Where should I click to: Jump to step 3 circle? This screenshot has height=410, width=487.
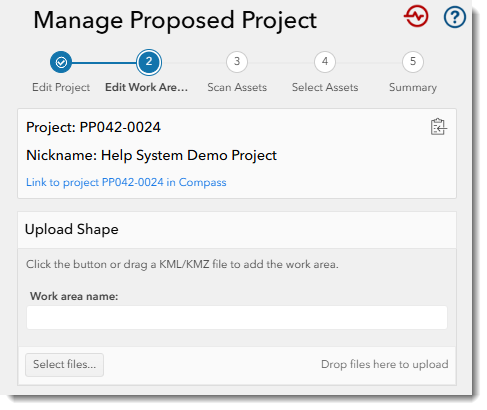tap(237, 62)
